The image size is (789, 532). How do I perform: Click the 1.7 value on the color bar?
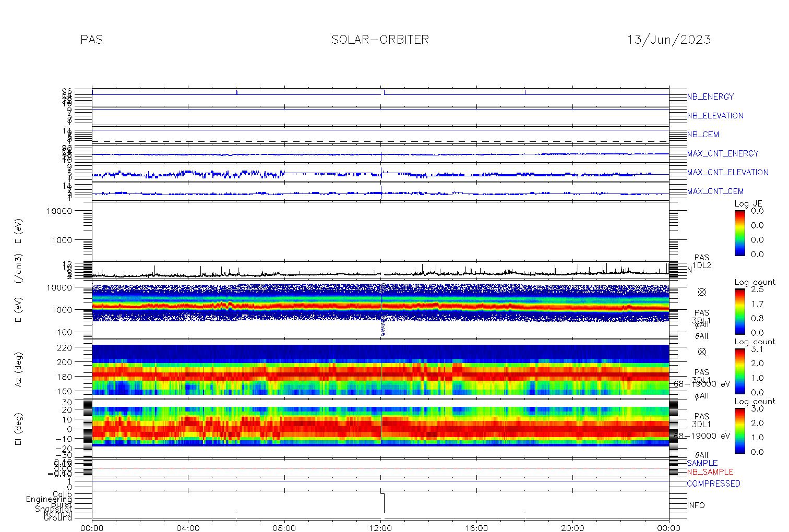(x=757, y=304)
